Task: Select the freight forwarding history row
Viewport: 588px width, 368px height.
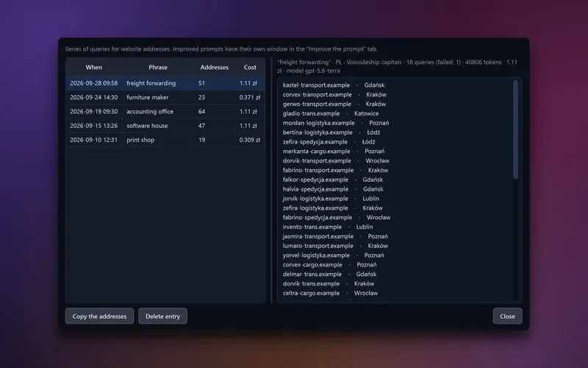Action: [165, 83]
